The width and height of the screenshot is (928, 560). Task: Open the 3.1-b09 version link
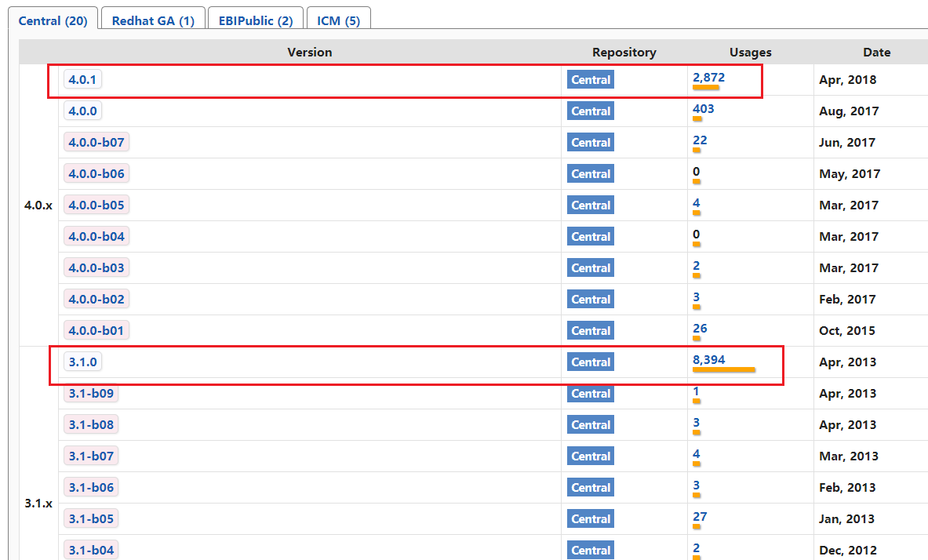pos(91,393)
